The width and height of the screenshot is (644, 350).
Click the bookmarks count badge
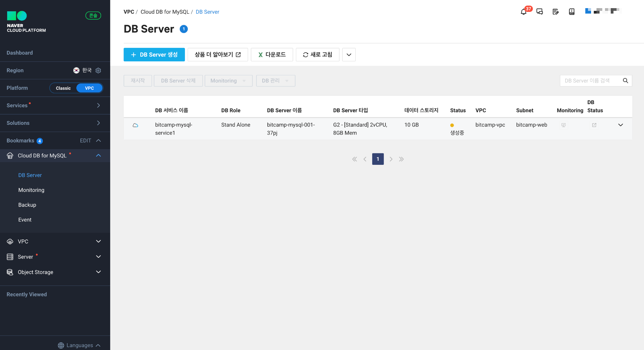pos(40,141)
